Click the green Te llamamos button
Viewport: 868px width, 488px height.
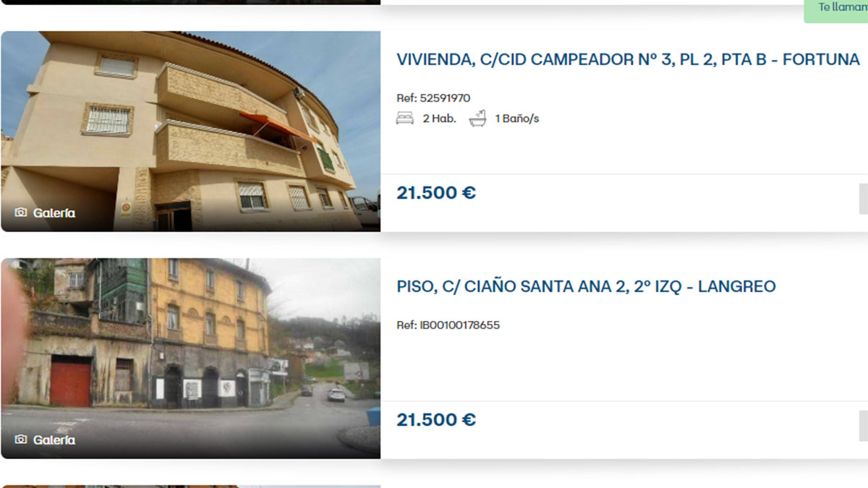coord(837,9)
